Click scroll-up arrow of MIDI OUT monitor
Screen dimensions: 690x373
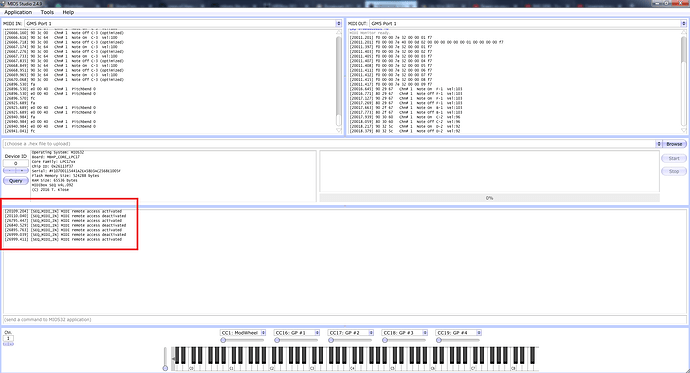coord(683,32)
